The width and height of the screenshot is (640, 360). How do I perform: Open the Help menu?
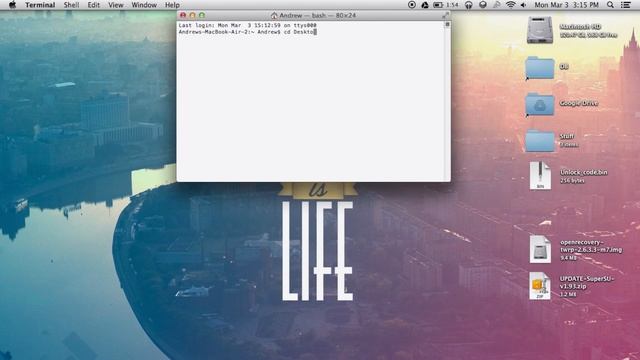pyautogui.click(x=172, y=5)
